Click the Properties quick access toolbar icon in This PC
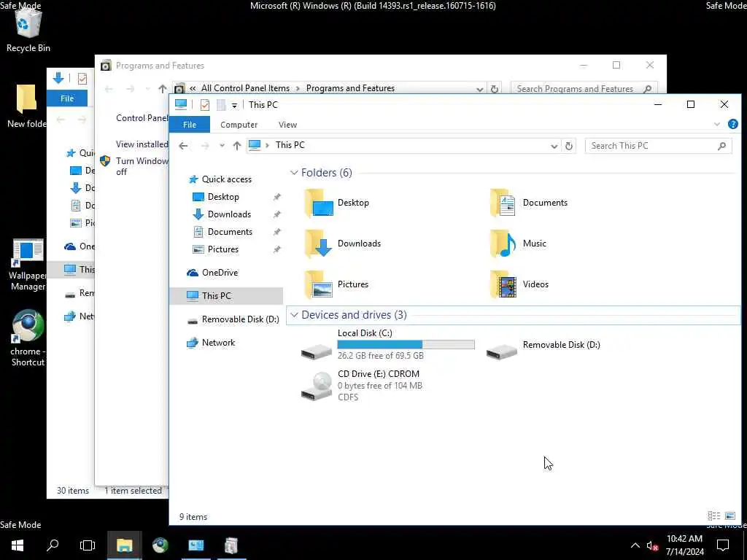 pyautogui.click(x=205, y=105)
